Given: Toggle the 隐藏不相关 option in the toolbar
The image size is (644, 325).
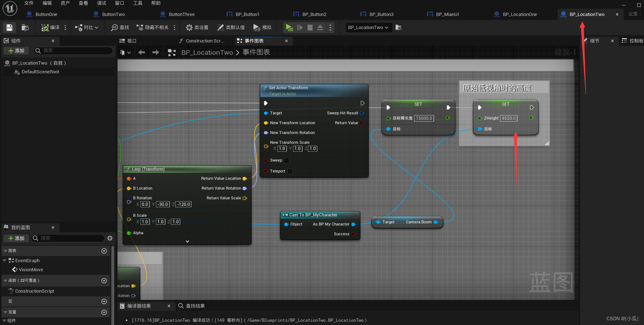Looking at the screenshot, I should tap(152, 28).
